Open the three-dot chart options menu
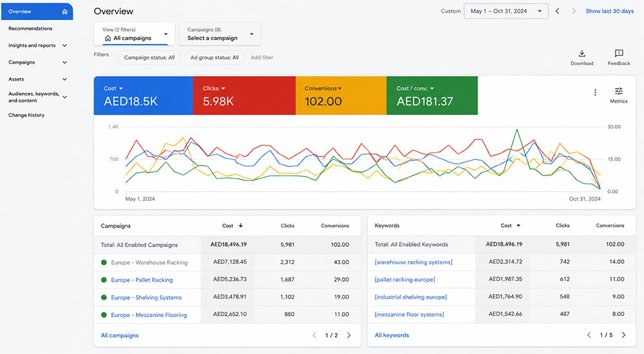 pyautogui.click(x=595, y=92)
